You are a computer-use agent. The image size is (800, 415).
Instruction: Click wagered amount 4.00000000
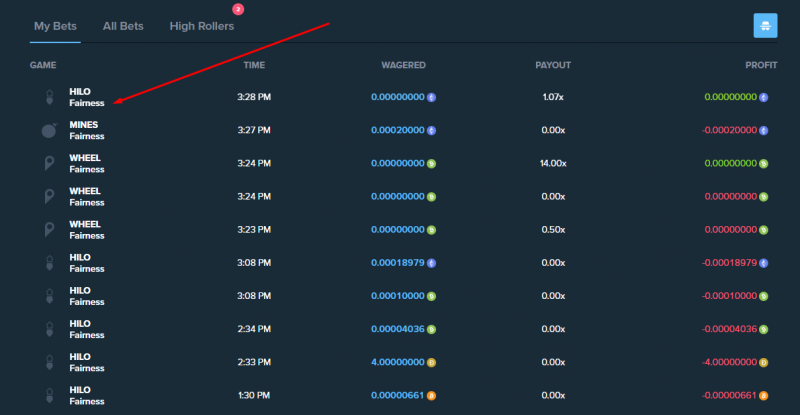[x=397, y=362]
